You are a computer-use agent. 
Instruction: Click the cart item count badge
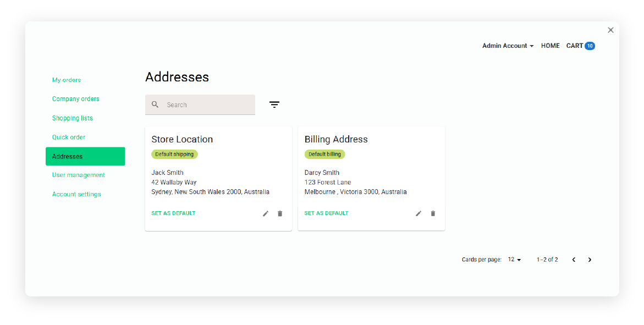coord(590,46)
